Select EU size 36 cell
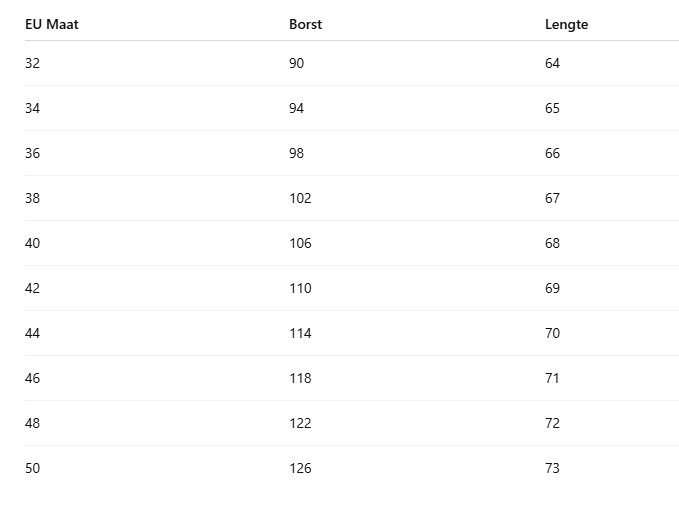The height and width of the screenshot is (508, 679). pos(32,153)
